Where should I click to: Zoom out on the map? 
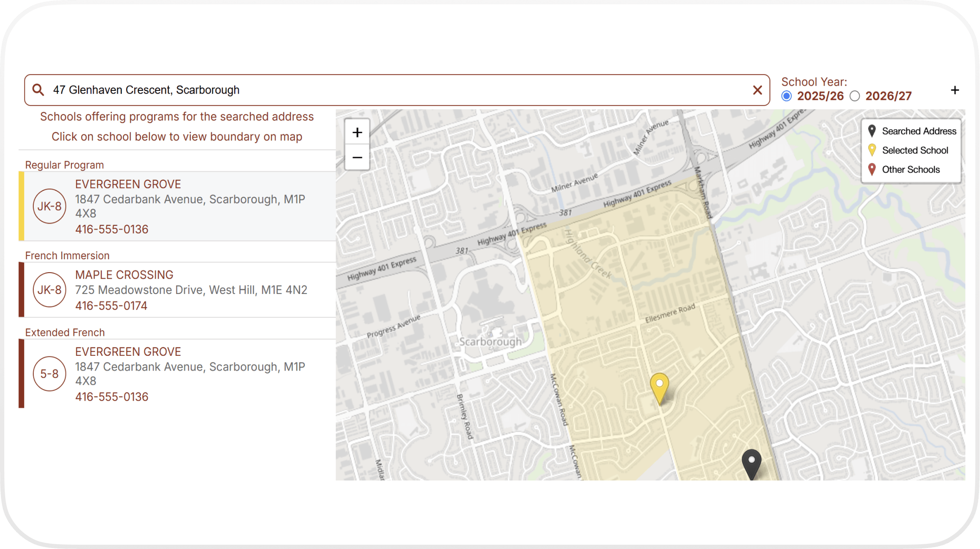point(357,157)
